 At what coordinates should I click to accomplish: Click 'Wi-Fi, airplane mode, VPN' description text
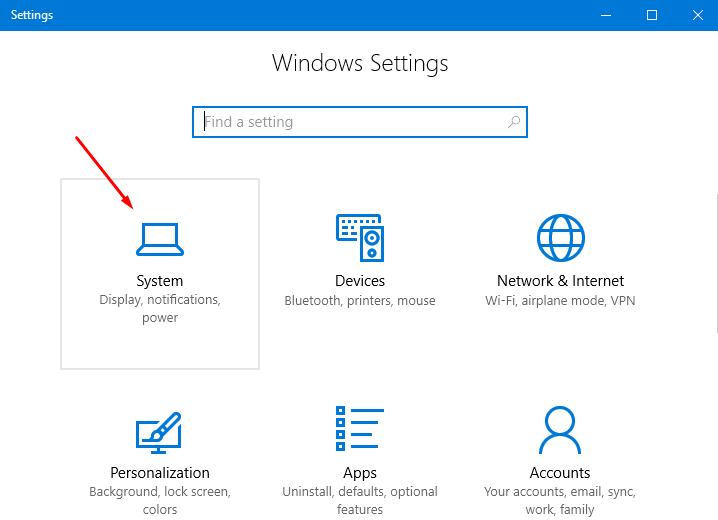coord(560,301)
